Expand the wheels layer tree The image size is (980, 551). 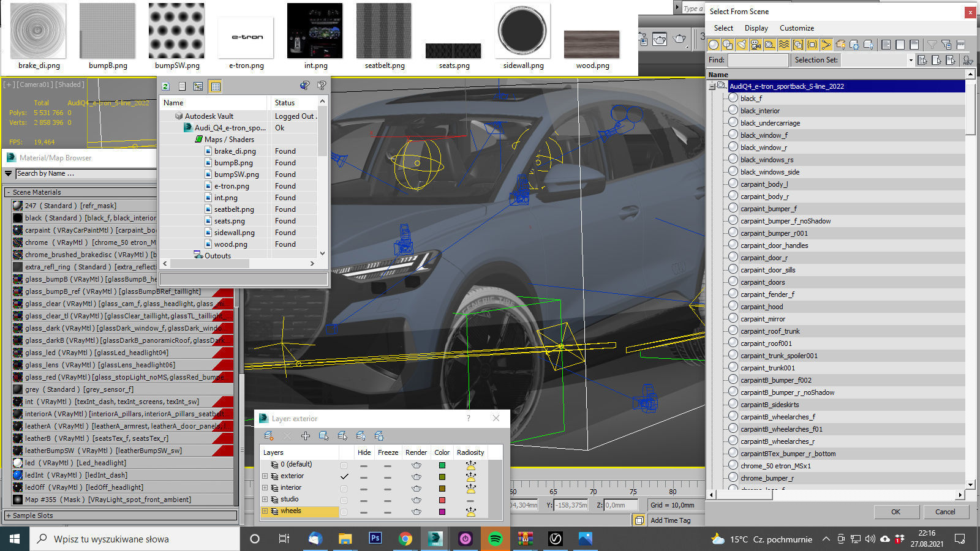(x=265, y=511)
